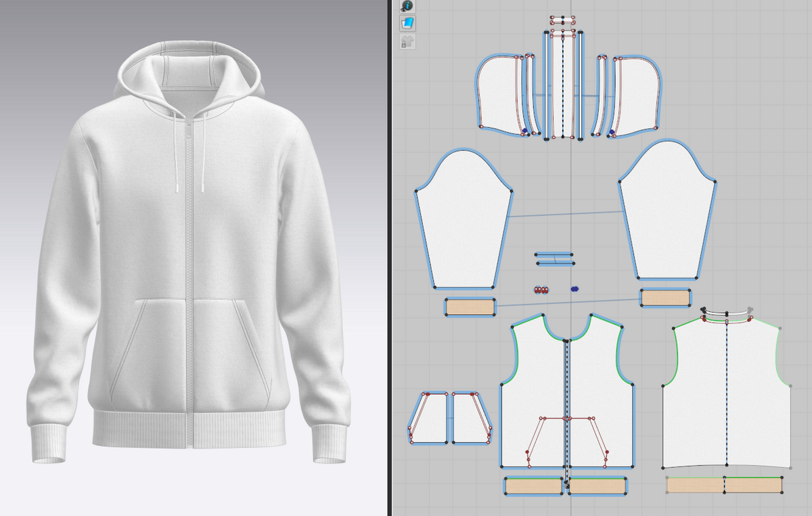Select the right front hem band piece

597,486
